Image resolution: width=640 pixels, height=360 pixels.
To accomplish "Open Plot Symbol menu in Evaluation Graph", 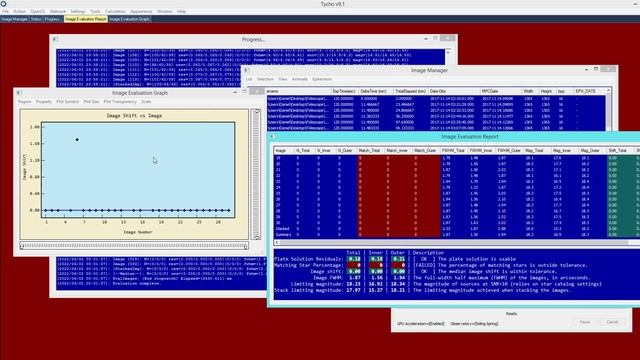I will [x=67, y=102].
